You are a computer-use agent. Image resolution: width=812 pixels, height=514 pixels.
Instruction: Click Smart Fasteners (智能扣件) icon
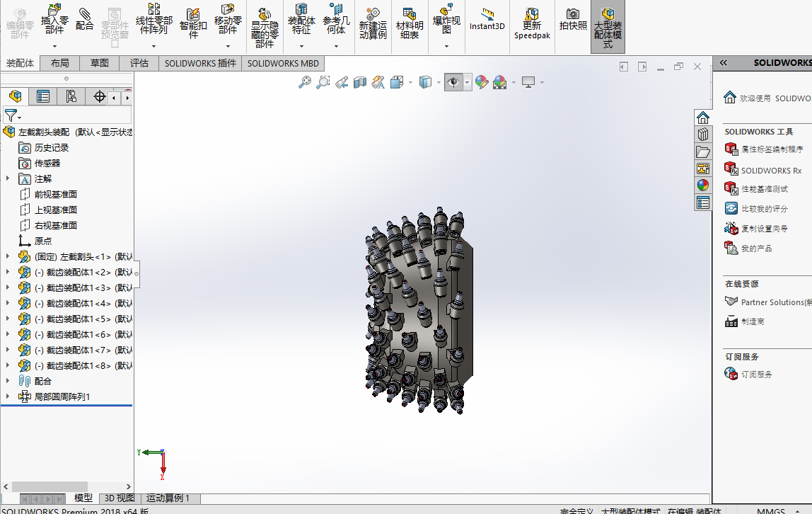(193, 23)
